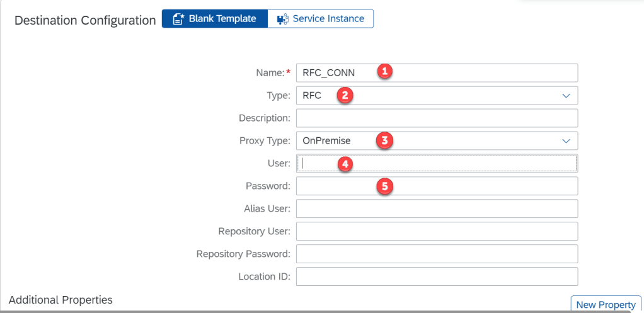Image resolution: width=644 pixels, height=313 pixels.
Task: Click red step marker number 2
Action: [x=343, y=95]
